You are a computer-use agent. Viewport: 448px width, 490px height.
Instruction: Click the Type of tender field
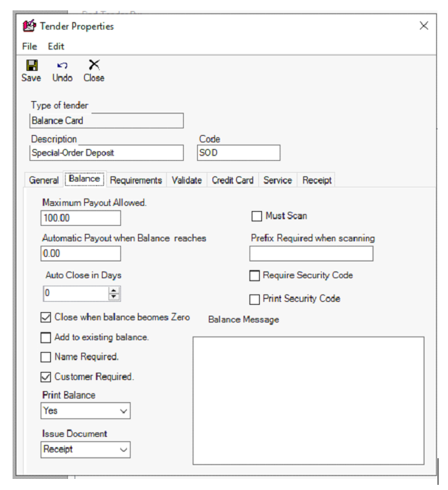click(106, 120)
